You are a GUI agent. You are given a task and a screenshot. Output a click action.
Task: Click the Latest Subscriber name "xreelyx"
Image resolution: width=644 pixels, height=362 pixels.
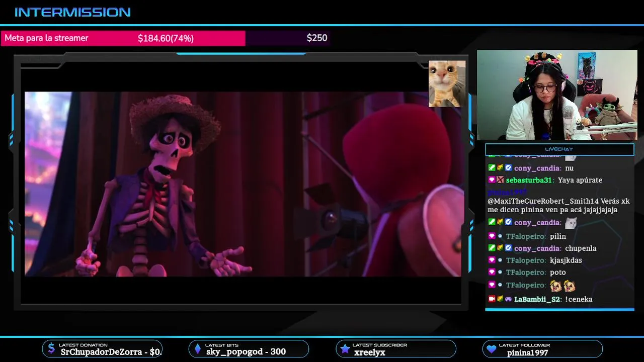click(x=370, y=352)
